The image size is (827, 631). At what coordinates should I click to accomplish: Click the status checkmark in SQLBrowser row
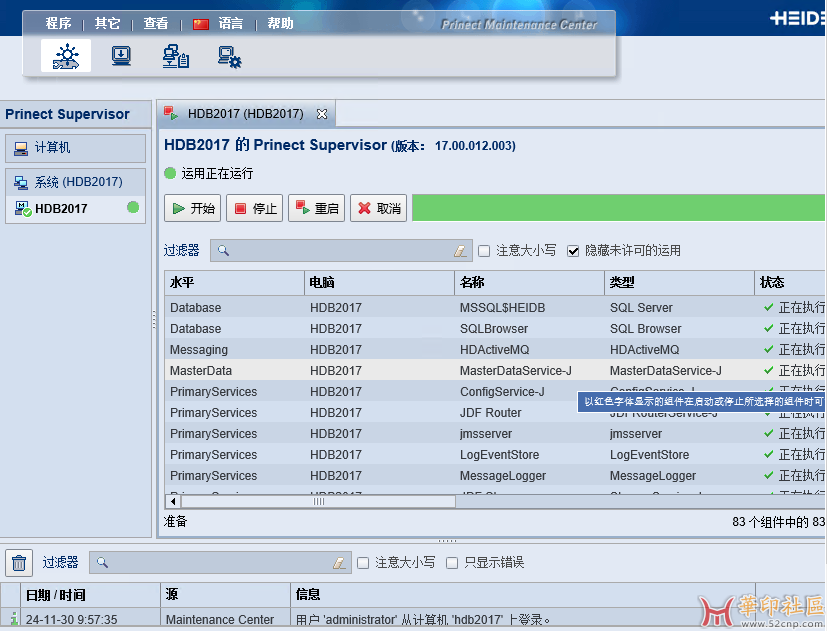pos(768,328)
